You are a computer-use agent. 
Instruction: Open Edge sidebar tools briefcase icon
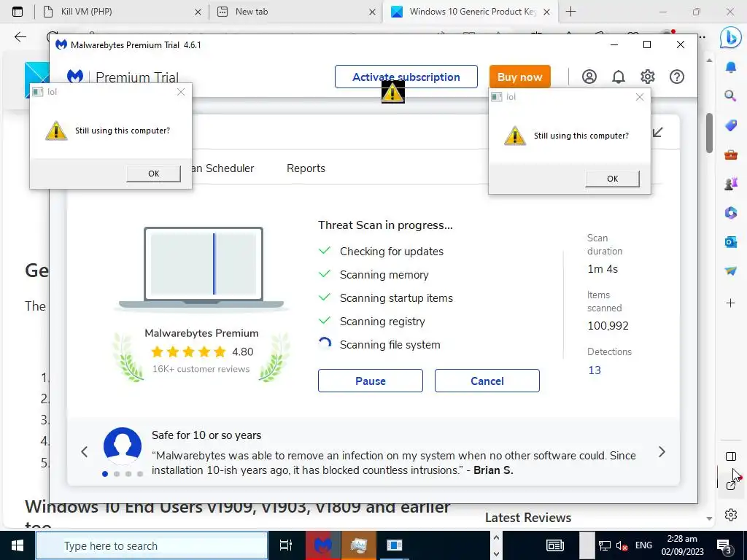click(x=731, y=155)
